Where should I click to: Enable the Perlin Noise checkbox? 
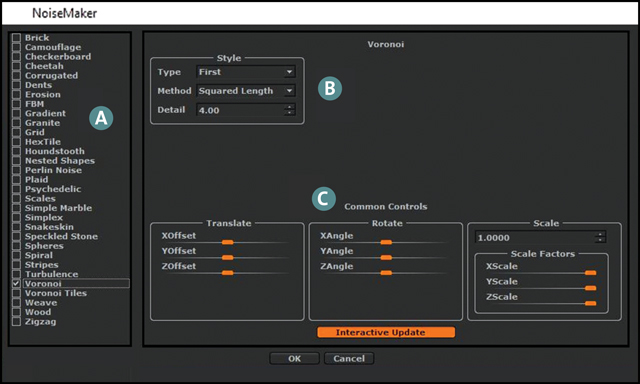pyautogui.click(x=16, y=170)
